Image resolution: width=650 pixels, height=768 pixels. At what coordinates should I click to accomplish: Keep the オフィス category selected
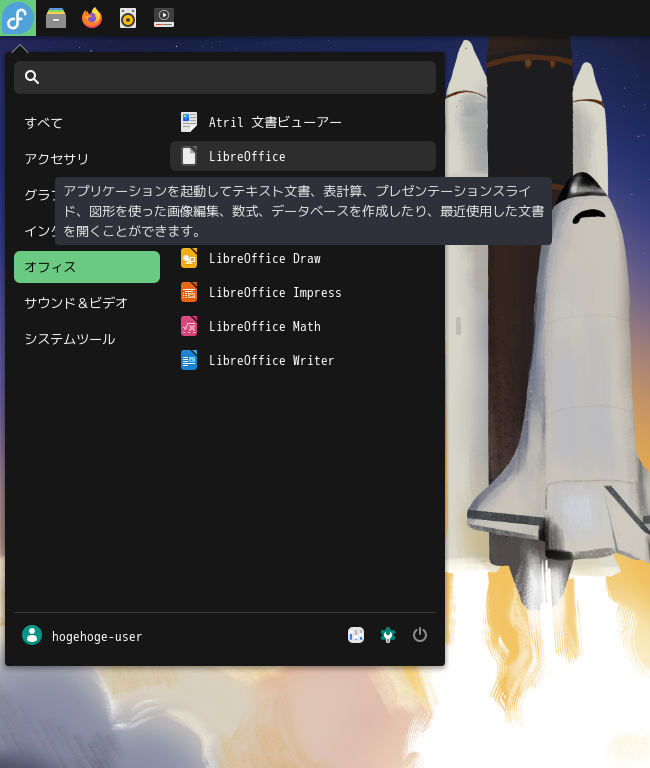coord(87,267)
